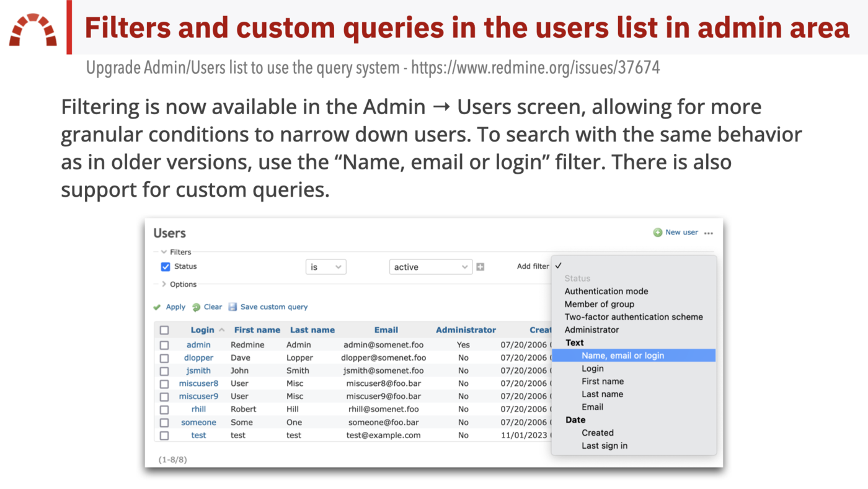This screenshot has height=489, width=868.
Task: Check the checkbox next to admin user row
Action: click(164, 344)
